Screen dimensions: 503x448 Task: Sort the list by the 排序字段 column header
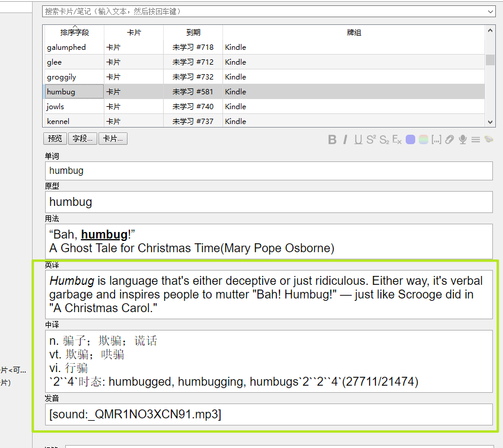pos(74,33)
